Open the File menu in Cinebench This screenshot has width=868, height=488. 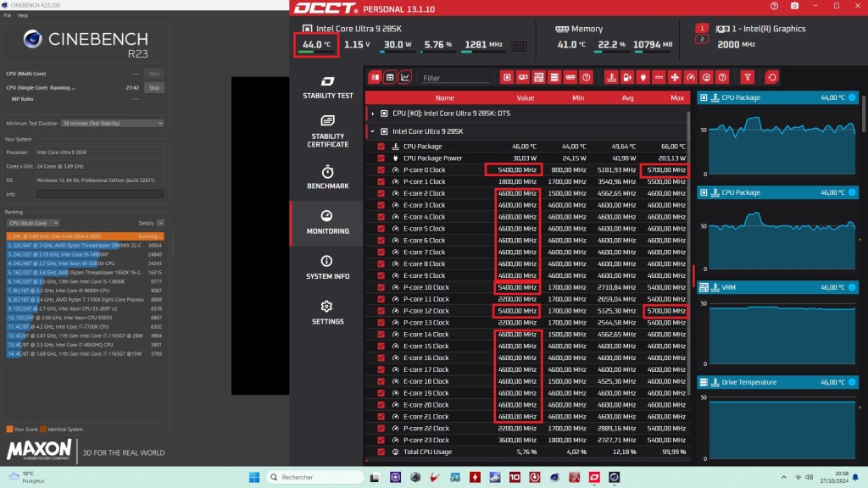tap(7, 15)
